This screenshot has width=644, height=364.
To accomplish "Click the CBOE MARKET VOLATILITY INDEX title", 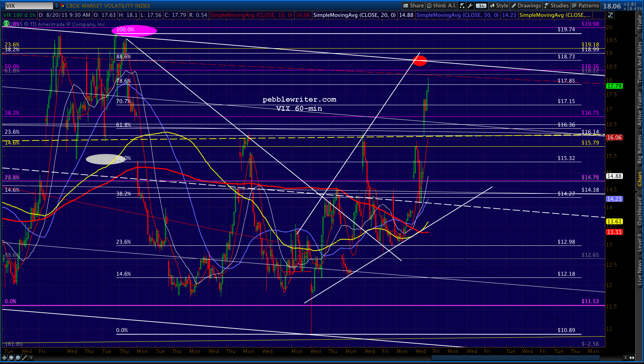I will (108, 6).
